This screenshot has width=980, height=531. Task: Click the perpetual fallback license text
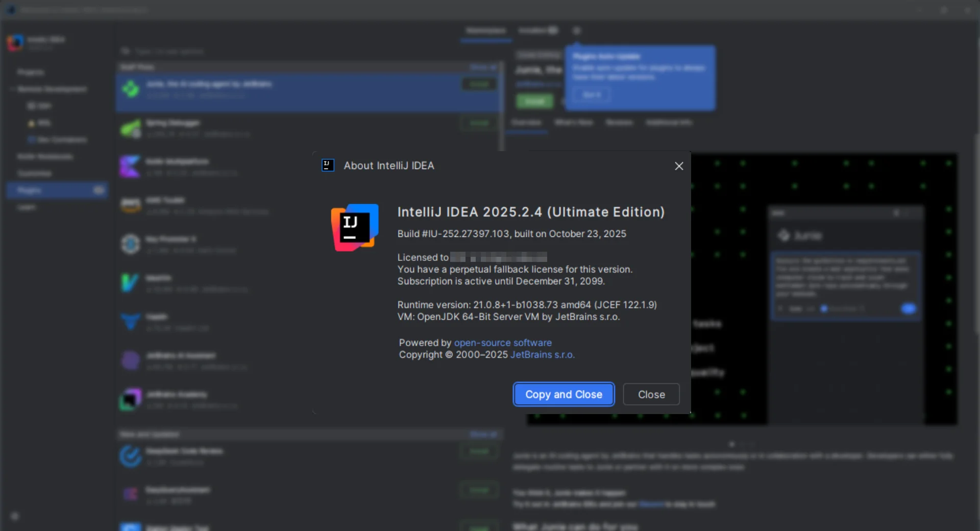click(515, 269)
